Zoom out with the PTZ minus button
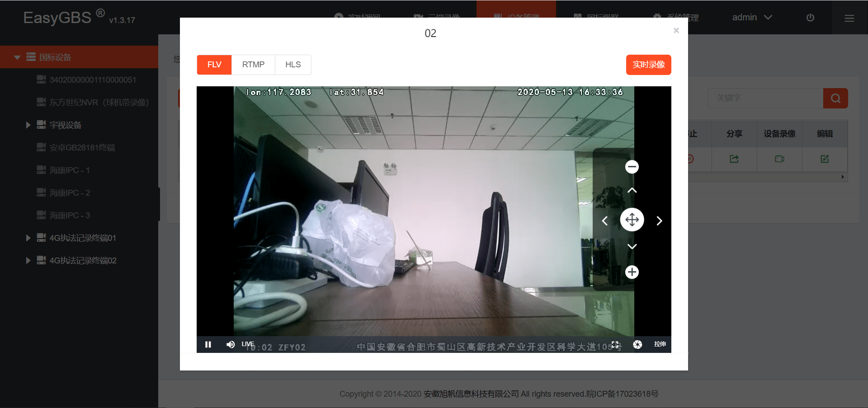This screenshot has width=868, height=408. point(632,167)
